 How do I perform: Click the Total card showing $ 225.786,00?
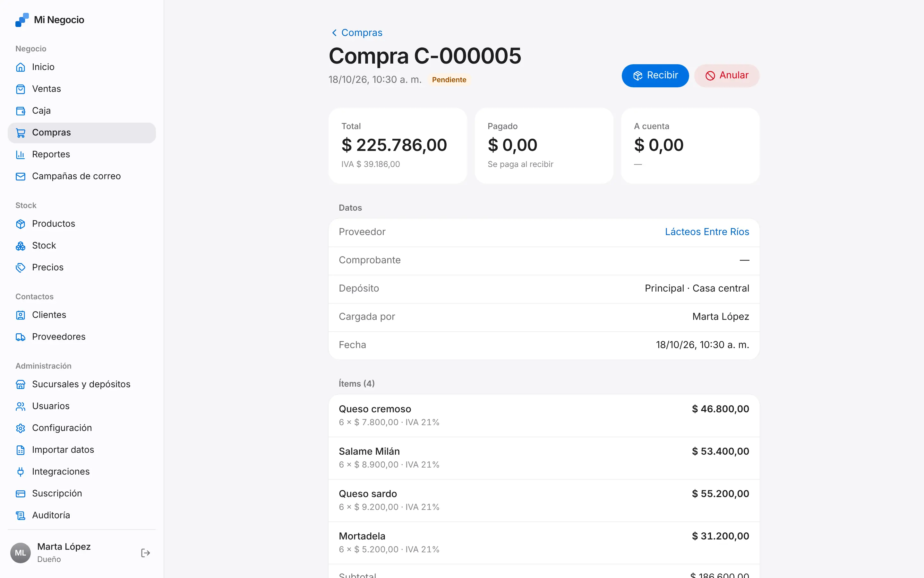point(398,146)
